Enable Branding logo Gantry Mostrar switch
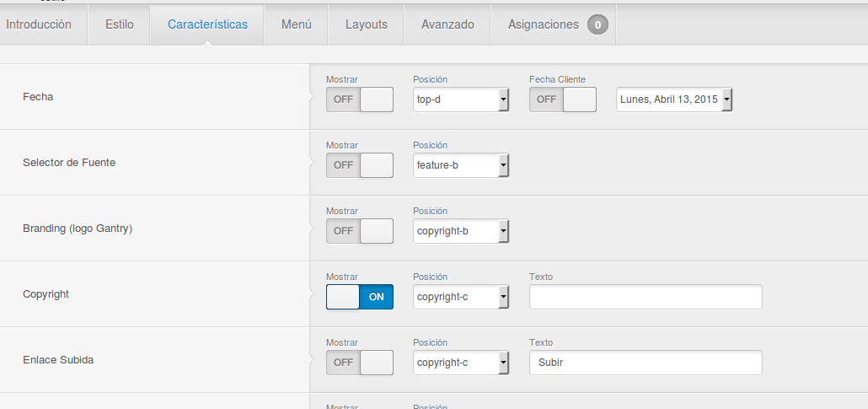Viewport: 868px width, 409px height. (x=360, y=231)
